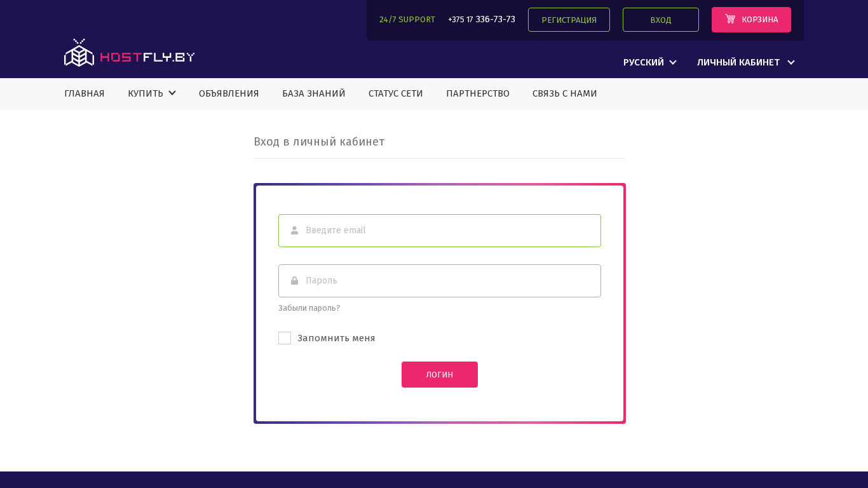
Task: Click the HostFly.by logo
Action: tap(129, 53)
